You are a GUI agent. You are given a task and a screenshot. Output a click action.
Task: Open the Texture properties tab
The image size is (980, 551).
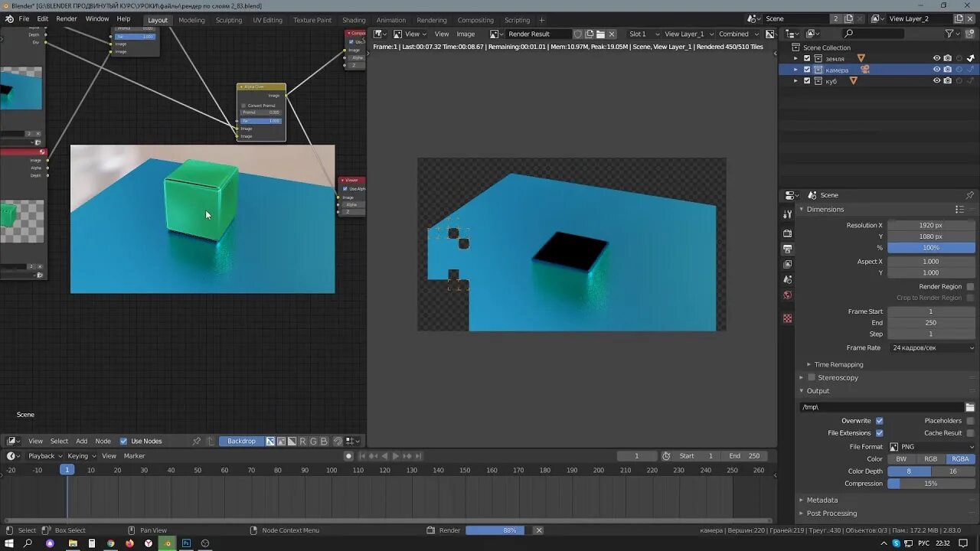pyautogui.click(x=788, y=318)
